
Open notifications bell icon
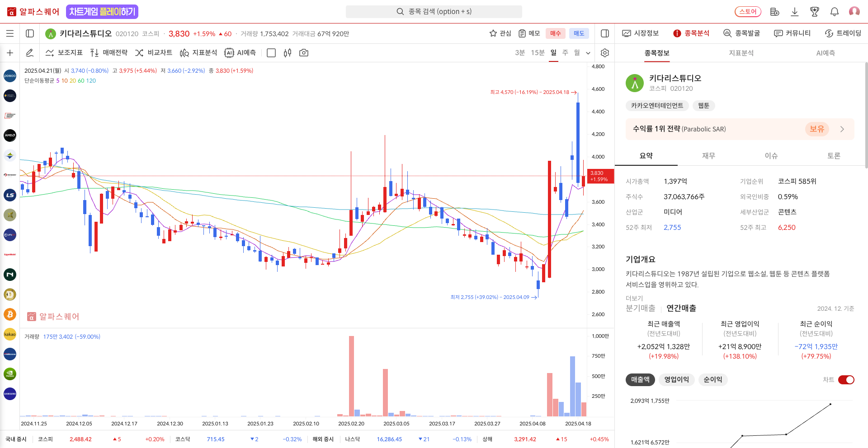click(x=835, y=12)
